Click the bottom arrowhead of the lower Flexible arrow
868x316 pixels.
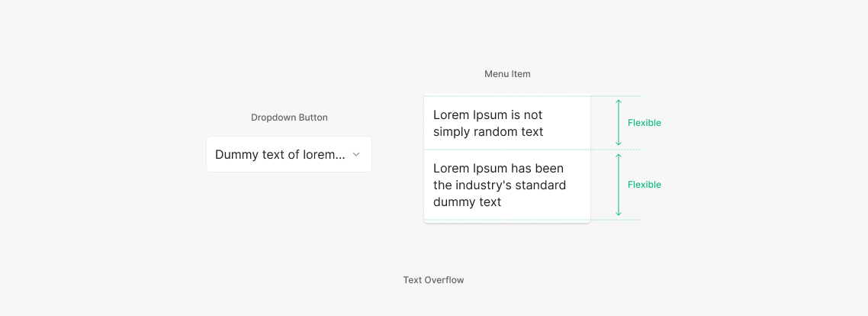619,214
